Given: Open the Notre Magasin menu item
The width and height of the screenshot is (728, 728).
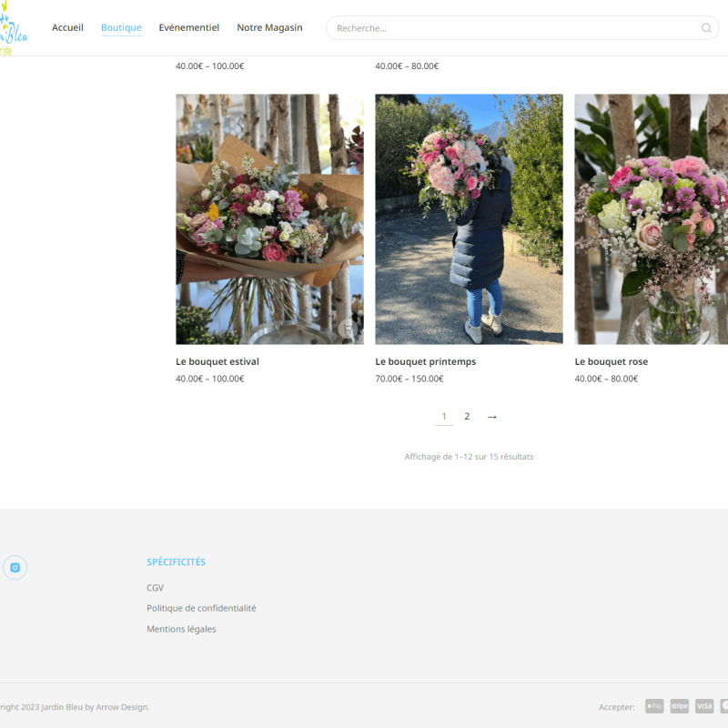Looking at the screenshot, I should coord(269,27).
